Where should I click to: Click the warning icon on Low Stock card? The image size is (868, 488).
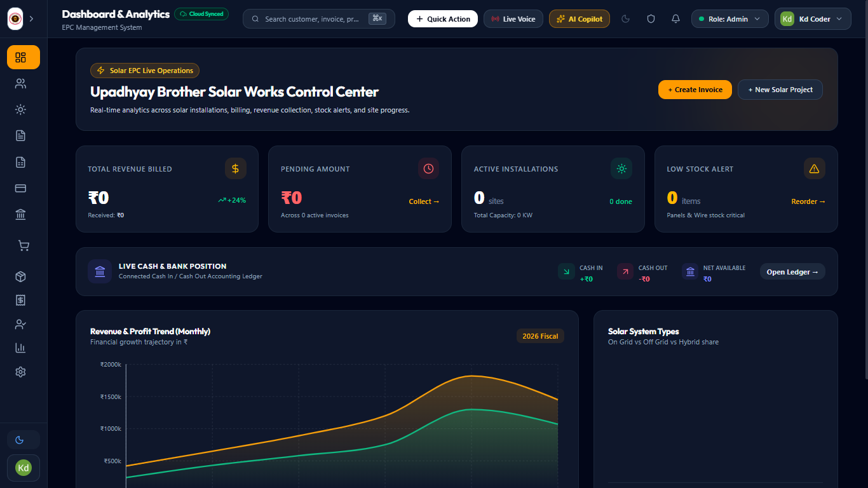(815, 168)
